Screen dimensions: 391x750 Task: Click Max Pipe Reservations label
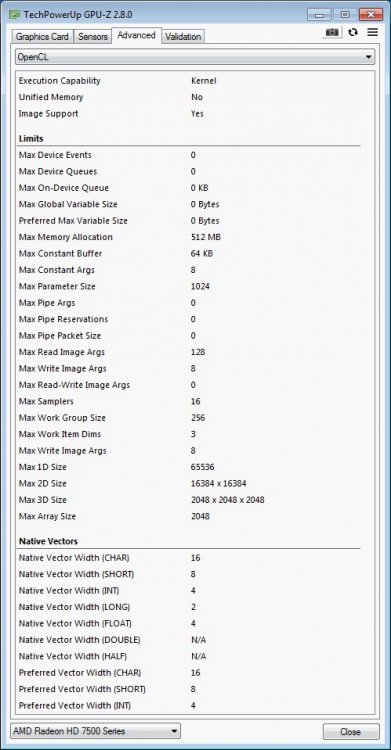(63, 319)
